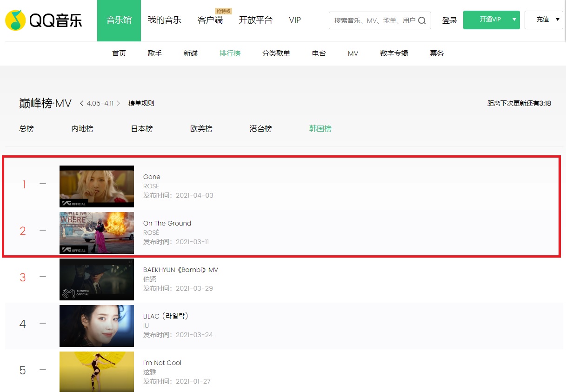
Task: Click the 巅峰榜·MV heading
Action: [46, 103]
